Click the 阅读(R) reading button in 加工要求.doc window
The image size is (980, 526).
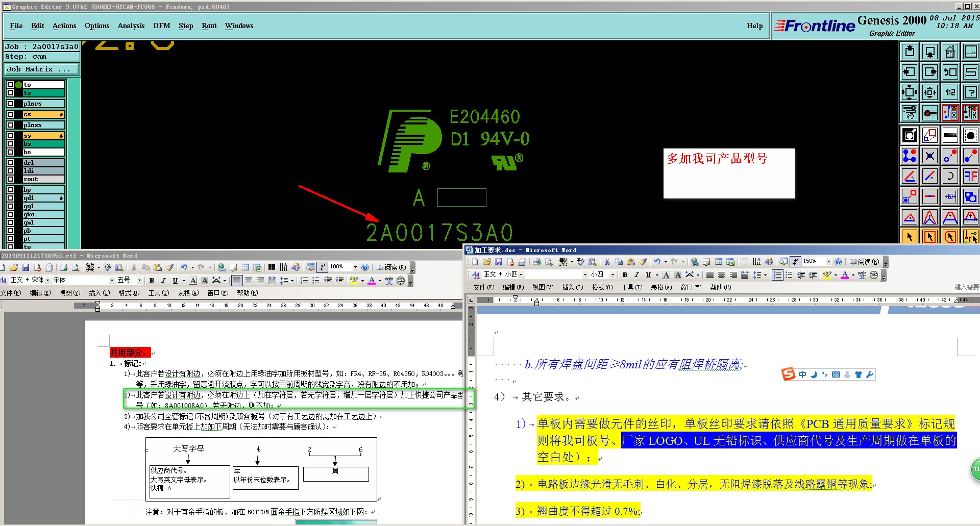[864, 262]
